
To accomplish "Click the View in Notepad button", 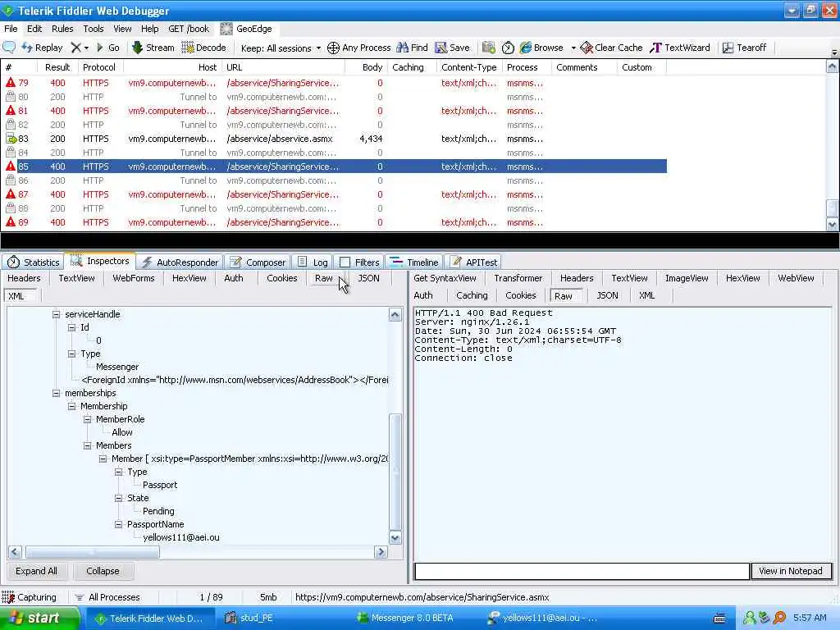I will [x=791, y=571].
